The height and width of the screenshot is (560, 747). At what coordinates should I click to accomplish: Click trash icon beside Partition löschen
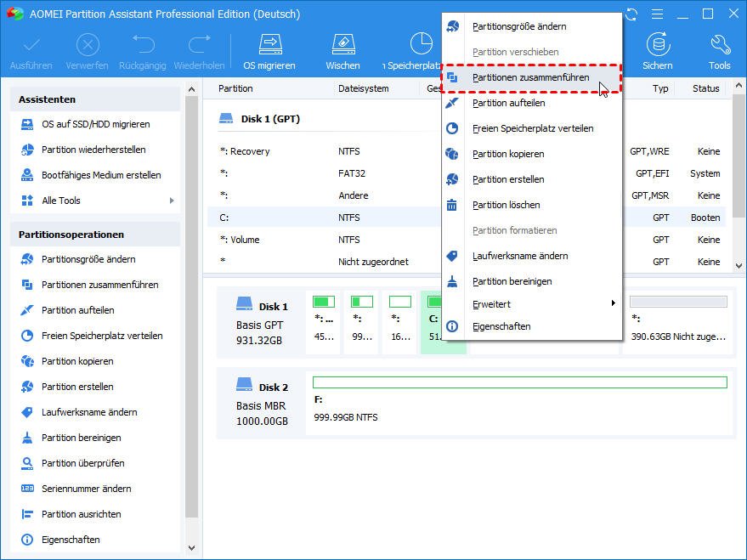point(451,205)
